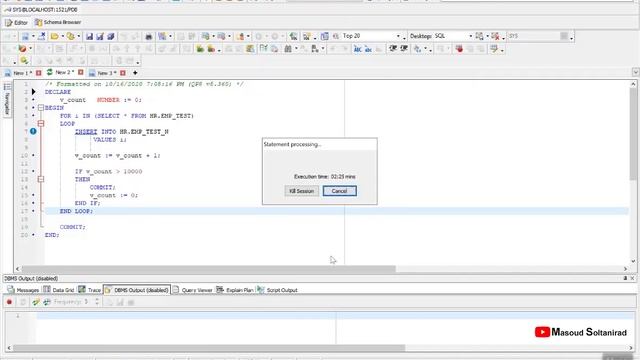Viewport: 640px width, 360px height.
Task: Open the Schema Browser tab
Action: coord(58,22)
